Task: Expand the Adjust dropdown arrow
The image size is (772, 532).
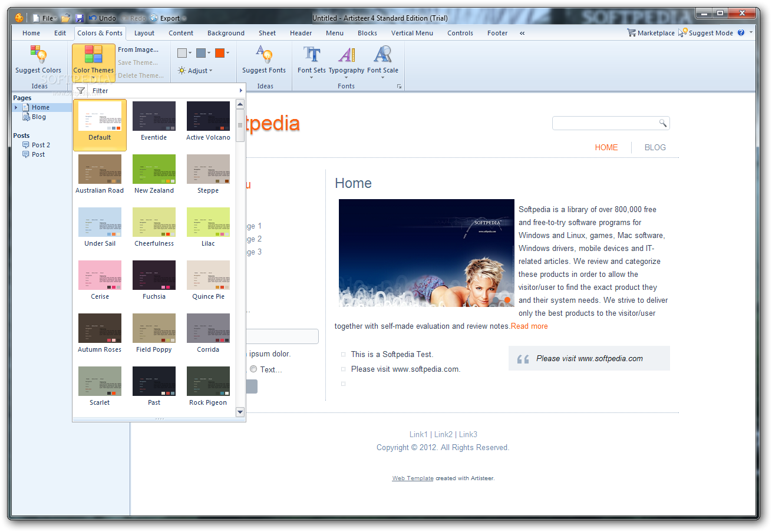Action: click(x=211, y=71)
